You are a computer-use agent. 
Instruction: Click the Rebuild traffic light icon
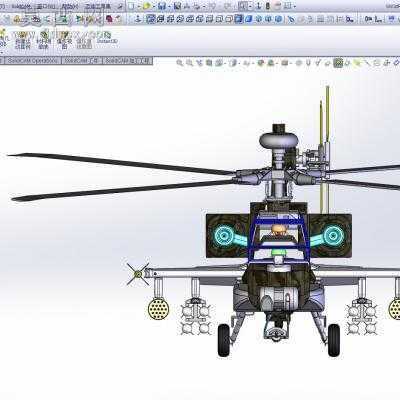coord(268,6)
